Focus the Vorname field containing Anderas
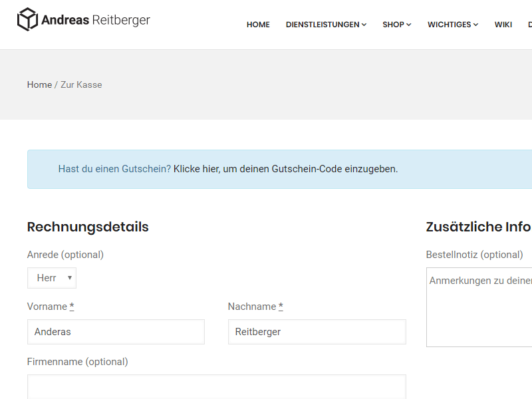Viewport: 532px width, 399px height. [116, 332]
